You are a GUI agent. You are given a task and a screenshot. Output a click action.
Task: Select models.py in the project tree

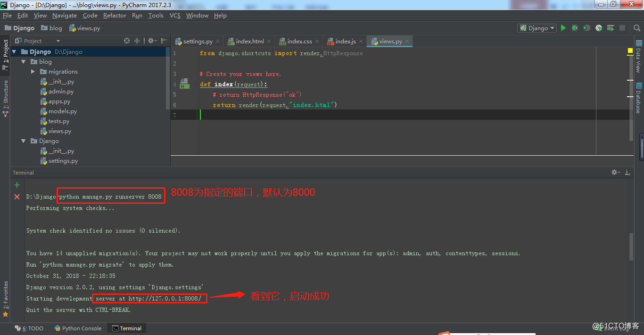63,111
